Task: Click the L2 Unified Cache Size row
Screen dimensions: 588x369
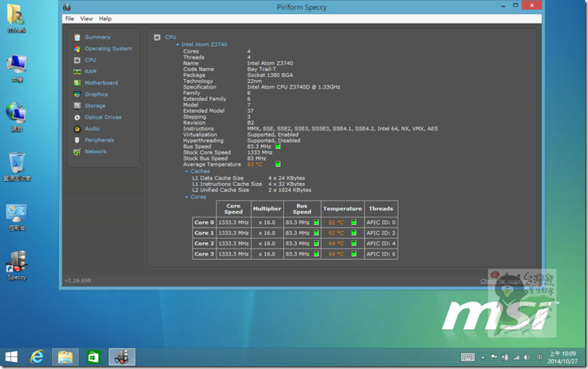Action: (252, 190)
